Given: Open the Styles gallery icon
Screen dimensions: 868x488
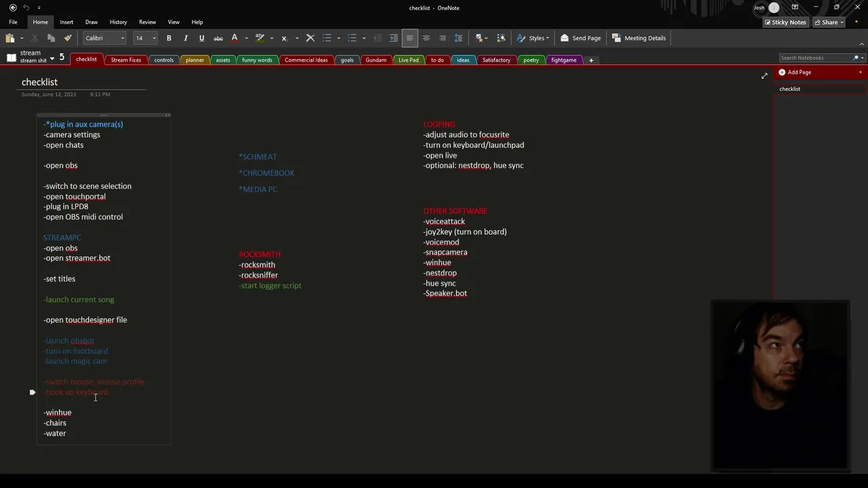Looking at the screenshot, I should [521, 38].
